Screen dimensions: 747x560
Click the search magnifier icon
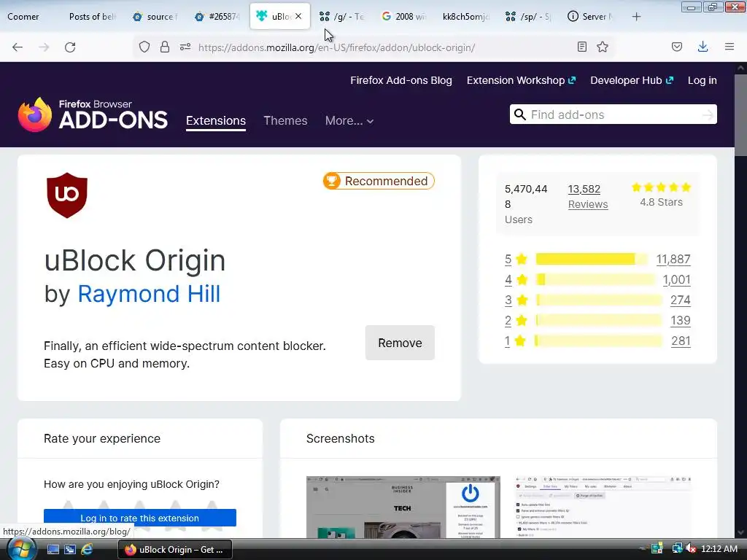[x=520, y=114]
